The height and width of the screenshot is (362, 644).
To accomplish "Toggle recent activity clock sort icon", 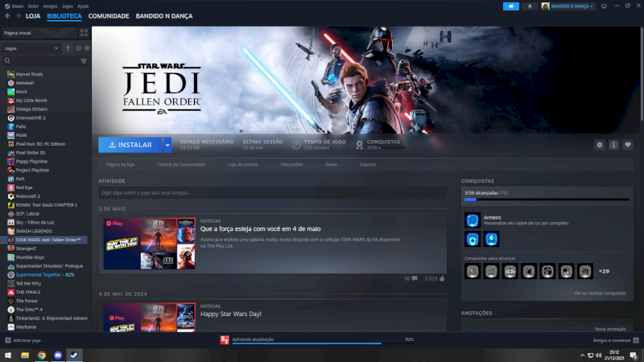I will click(78, 48).
